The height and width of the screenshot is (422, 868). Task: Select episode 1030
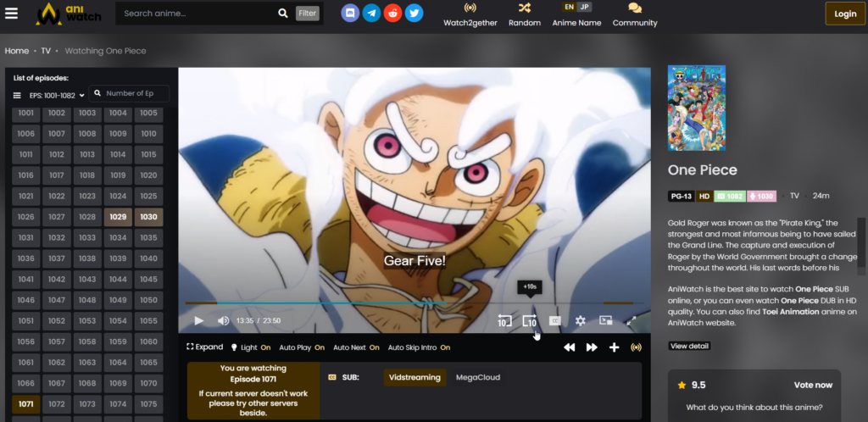148,217
